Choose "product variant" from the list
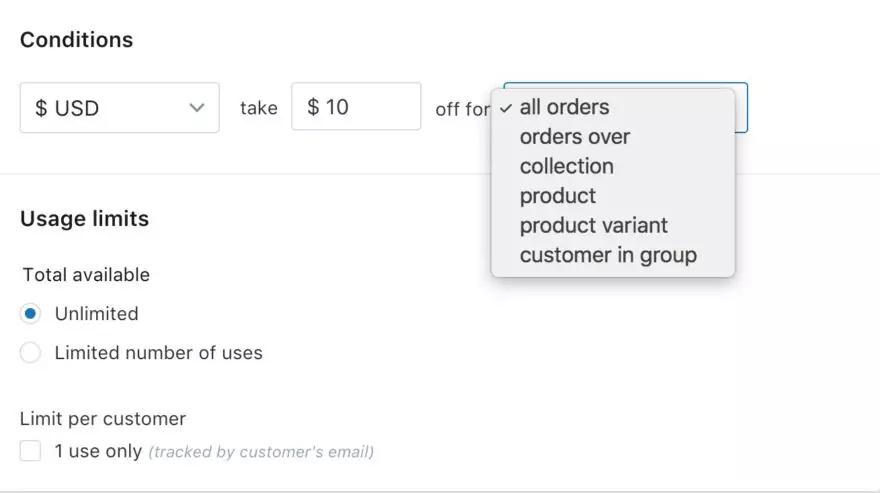The width and height of the screenshot is (880, 493). (x=593, y=225)
